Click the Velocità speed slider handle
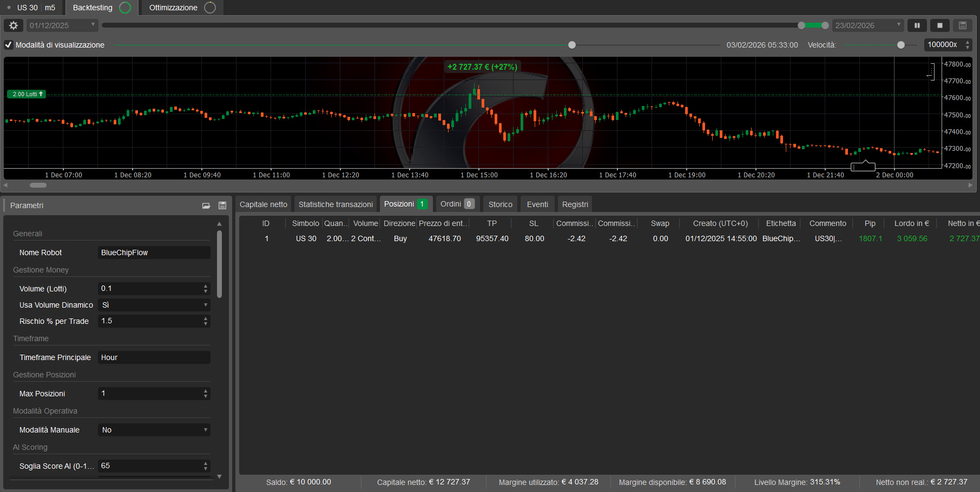980x492 pixels. pyautogui.click(x=902, y=45)
